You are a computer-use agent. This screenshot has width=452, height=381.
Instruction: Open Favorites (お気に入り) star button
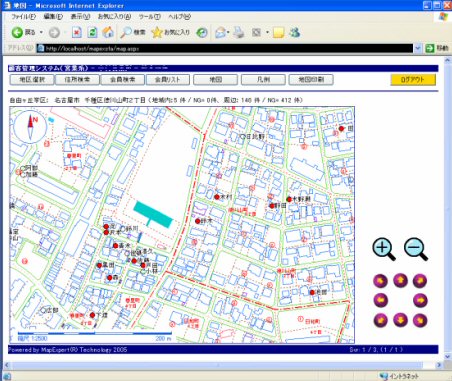170,32
